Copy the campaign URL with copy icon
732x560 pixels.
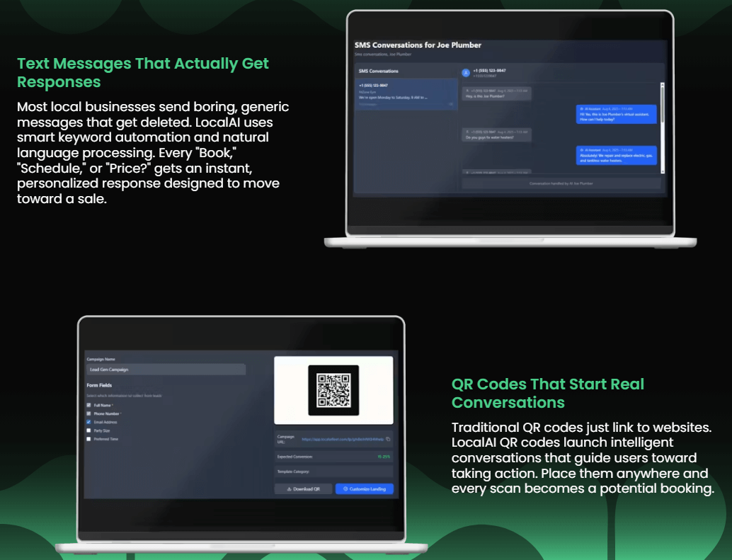tap(388, 439)
